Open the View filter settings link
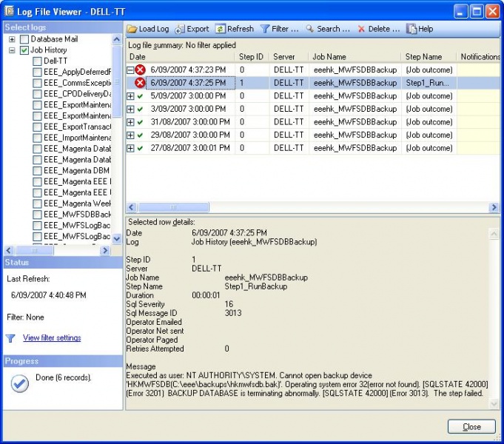Screen dimensions: 504x444 pyautogui.click(x=52, y=338)
